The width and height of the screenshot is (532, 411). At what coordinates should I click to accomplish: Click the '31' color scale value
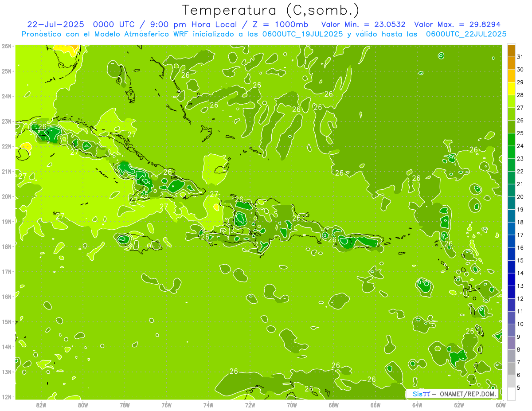(x=520, y=57)
